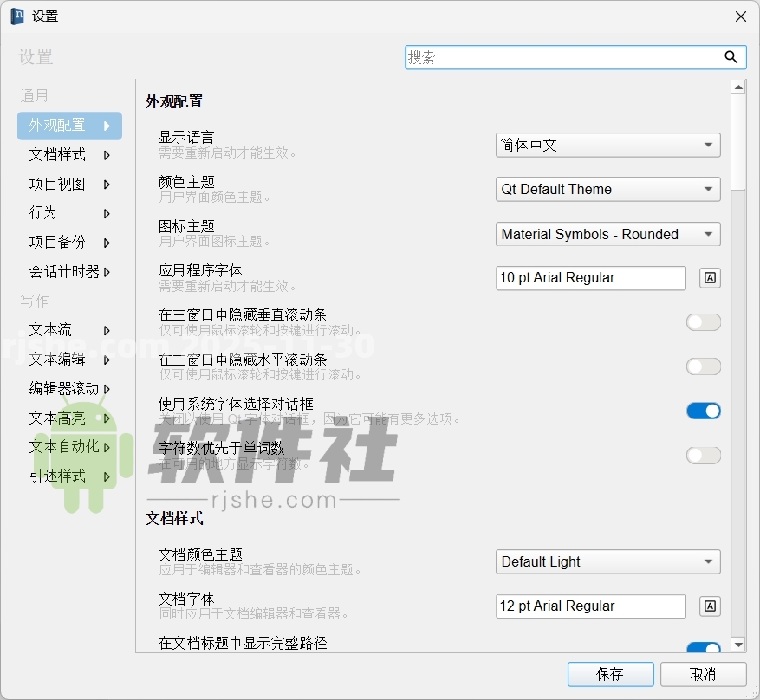
Task: Click the 取消 cancel button
Action: 704,674
